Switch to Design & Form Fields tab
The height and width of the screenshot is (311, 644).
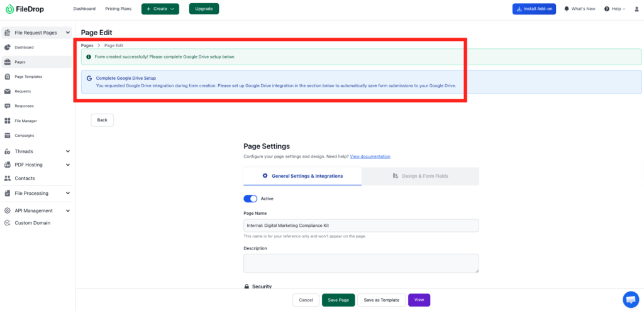(x=420, y=176)
